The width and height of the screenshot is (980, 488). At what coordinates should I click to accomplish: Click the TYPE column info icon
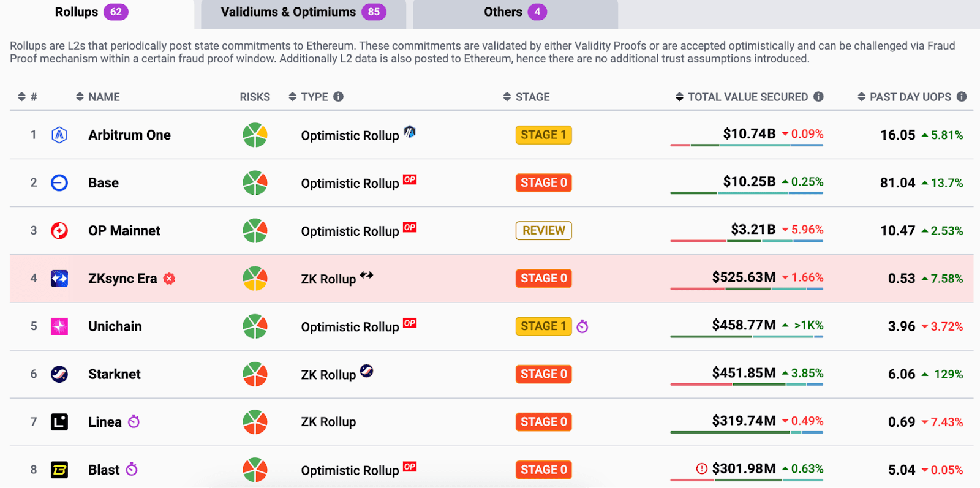pos(338,97)
